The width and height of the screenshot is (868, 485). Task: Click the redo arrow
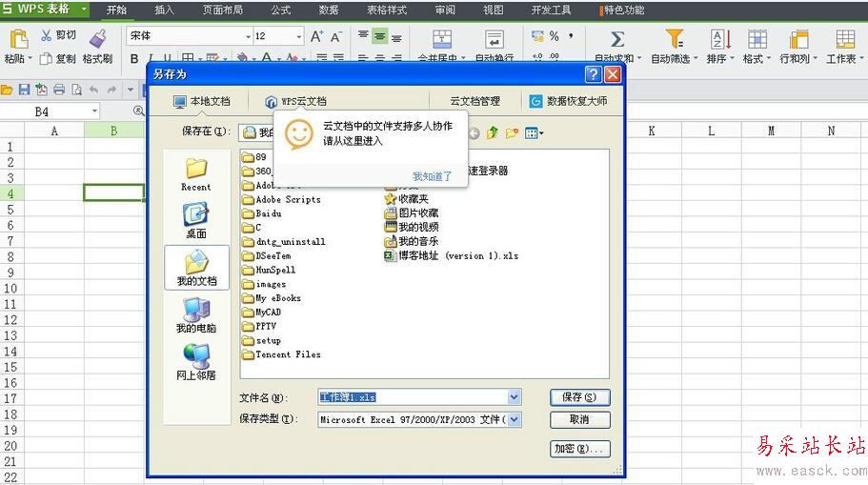[111, 90]
